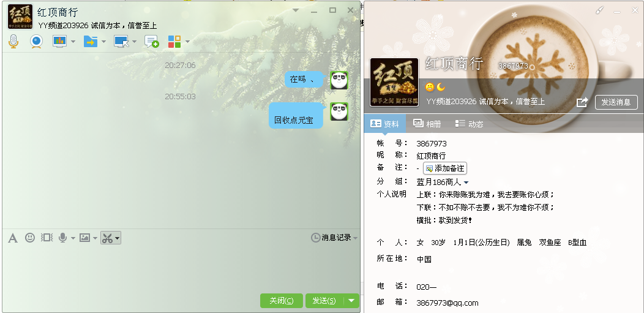Expand the send button options arrow
The height and width of the screenshot is (313, 644).
pos(351,300)
